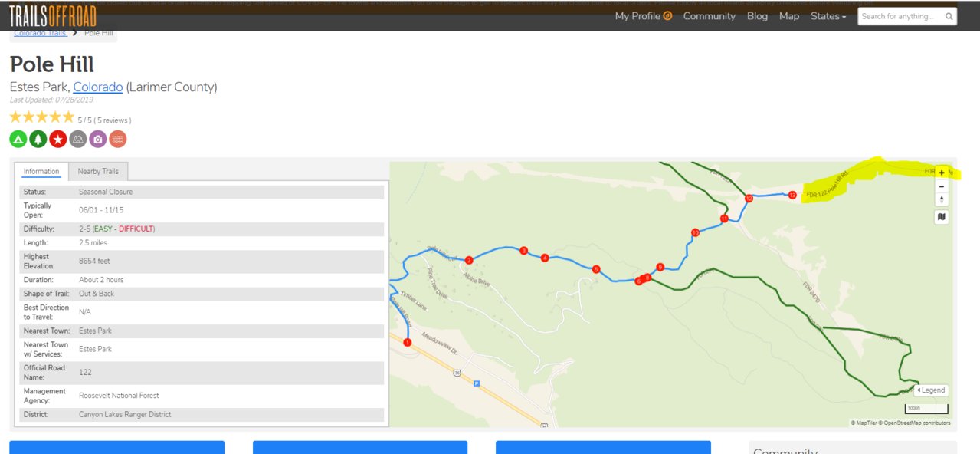Open the Community page
Screen dimensions: 980x454
(709, 16)
